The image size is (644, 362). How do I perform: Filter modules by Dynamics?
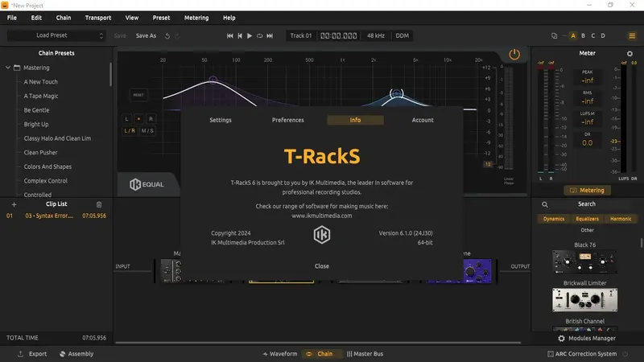coord(554,219)
